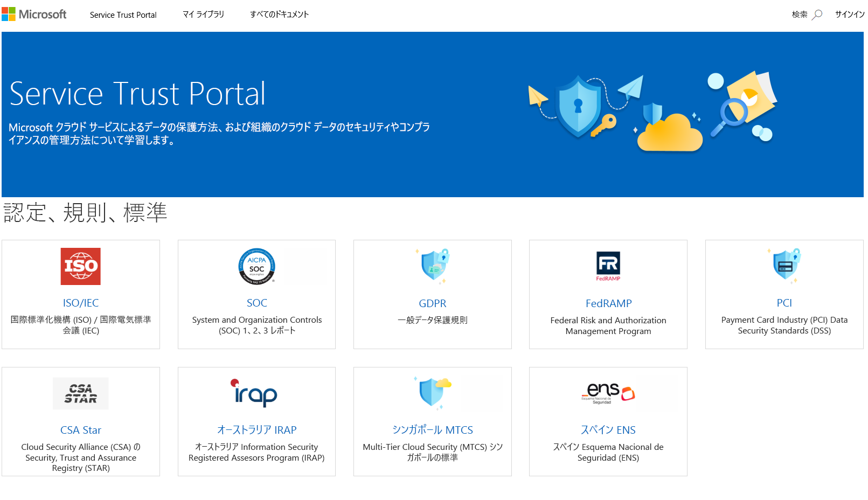The width and height of the screenshot is (868, 500).
Task: Click the ISO red logo icon
Action: (x=81, y=266)
